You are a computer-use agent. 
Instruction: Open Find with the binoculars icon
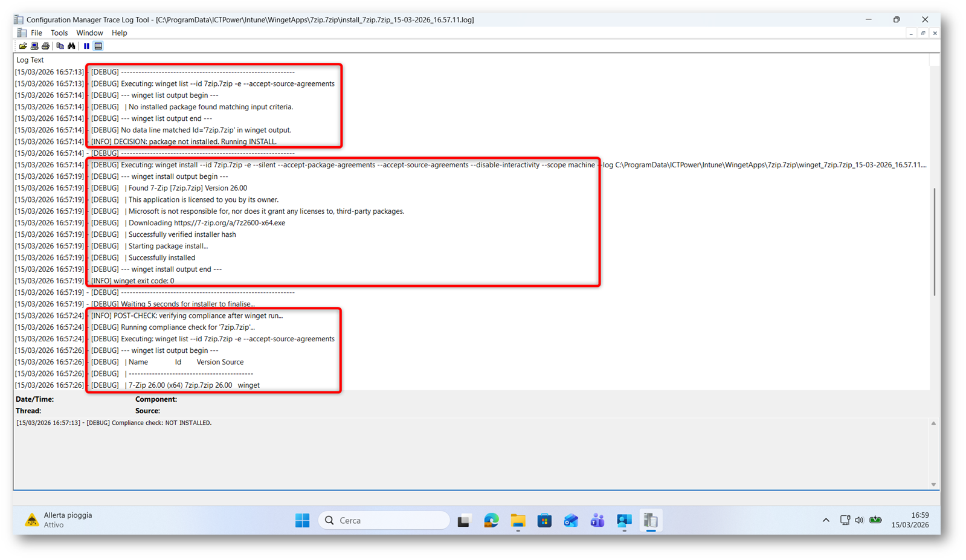(x=71, y=46)
